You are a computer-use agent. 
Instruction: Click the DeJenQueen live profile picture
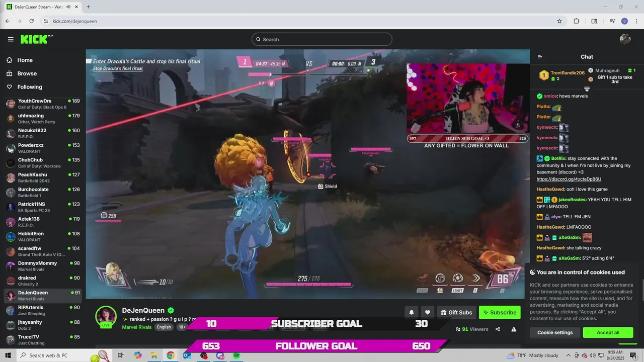(106, 317)
